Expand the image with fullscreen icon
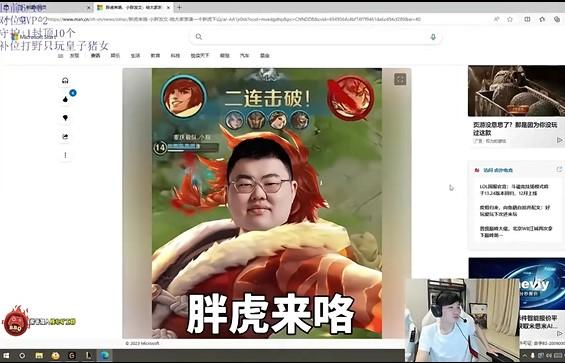 400,79
